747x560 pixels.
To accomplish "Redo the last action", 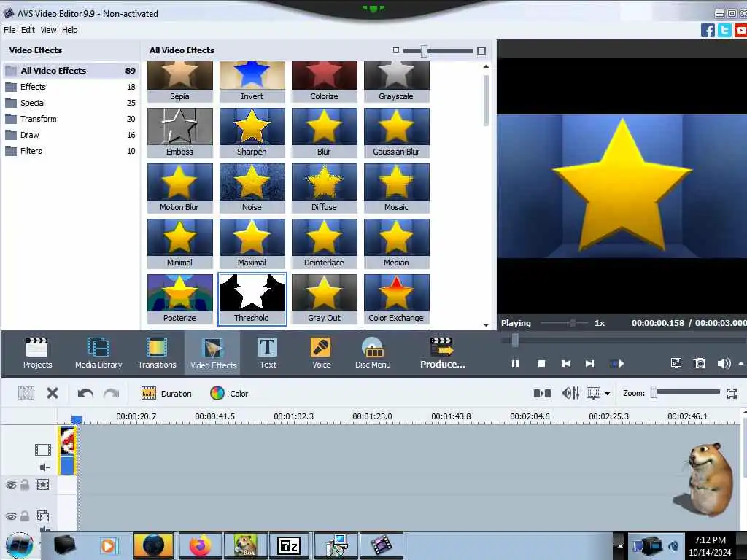I will click(x=112, y=393).
